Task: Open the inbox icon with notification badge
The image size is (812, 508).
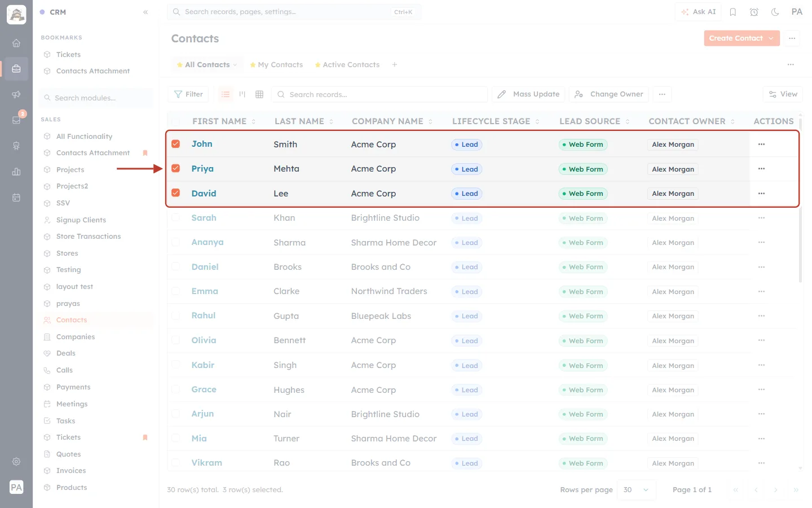Action: [x=16, y=120]
